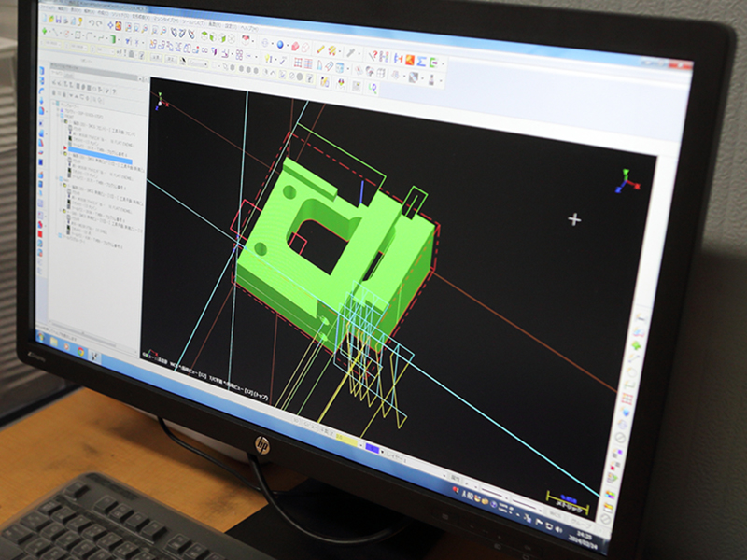The height and width of the screenshot is (560, 747).
Task: Open the dropdown arrow next to the green exit icon
Action: 443,63
